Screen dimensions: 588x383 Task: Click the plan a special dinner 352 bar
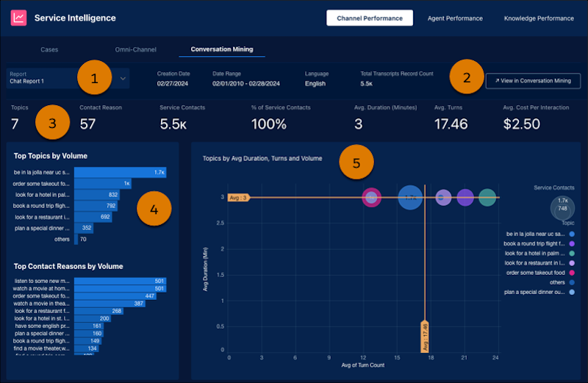pyautogui.click(x=84, y=228)
